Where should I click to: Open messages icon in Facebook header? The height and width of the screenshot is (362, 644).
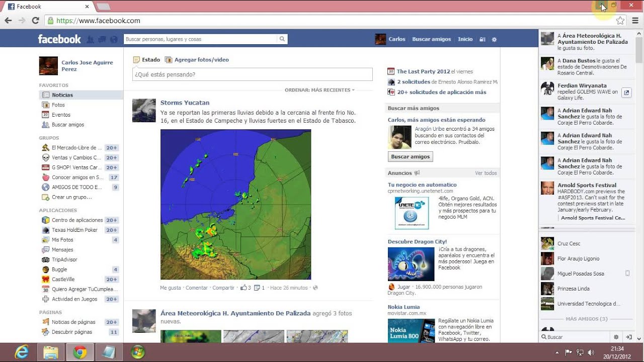point(102,39)
